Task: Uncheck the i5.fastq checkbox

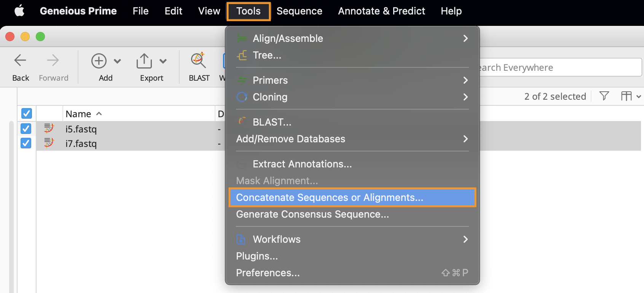Action: pos(26,129)
